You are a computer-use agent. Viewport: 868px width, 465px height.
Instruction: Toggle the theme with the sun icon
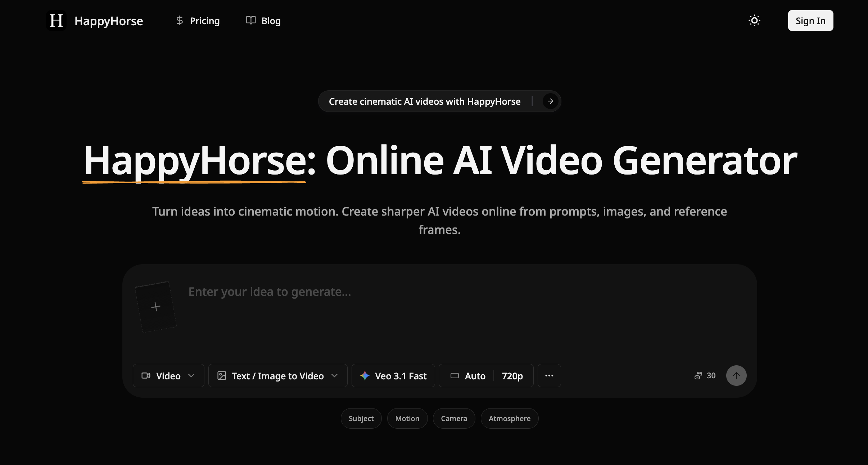[754, 21]
